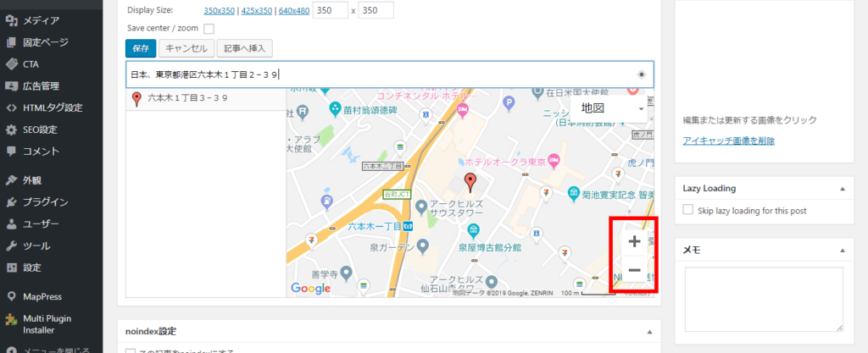This screenshot has height=353, width=868.
Task: Toggle the Save center / zoom checkbox
Action: pyautogui.click(x=209, y=29)
